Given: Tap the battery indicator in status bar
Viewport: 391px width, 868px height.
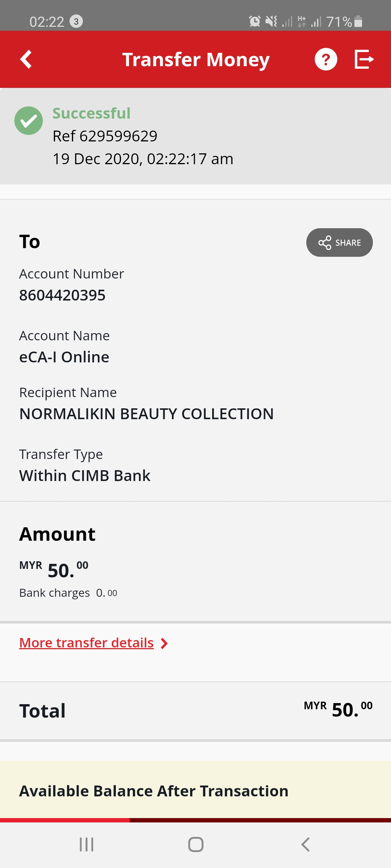Looking at the screenshot, I should tap(358, 21).
